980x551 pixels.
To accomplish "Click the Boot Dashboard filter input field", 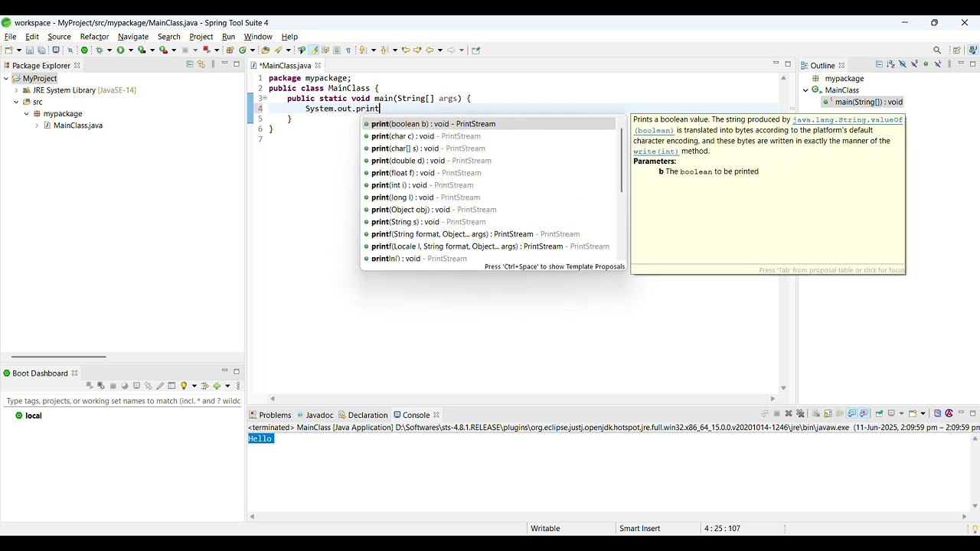I will click(x=122, y=401).
